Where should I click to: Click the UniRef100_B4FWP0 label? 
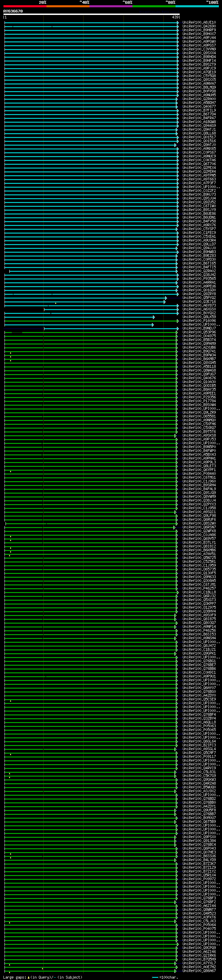pyautogui.click(x=199, y=451)
